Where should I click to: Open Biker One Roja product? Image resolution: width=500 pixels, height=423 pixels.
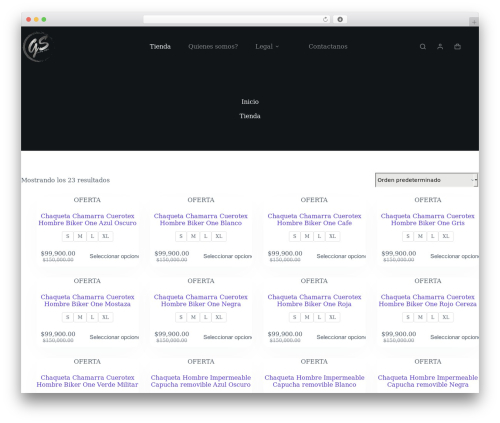pos(314,300)
